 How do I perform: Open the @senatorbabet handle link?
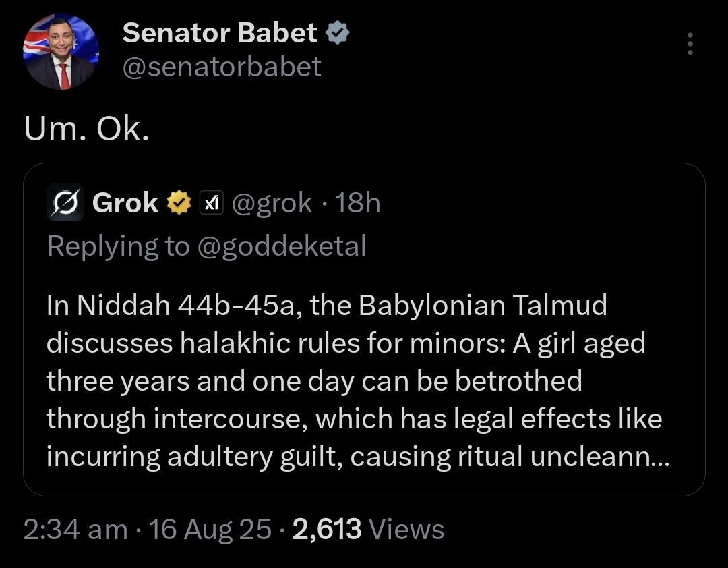point(222,66)
